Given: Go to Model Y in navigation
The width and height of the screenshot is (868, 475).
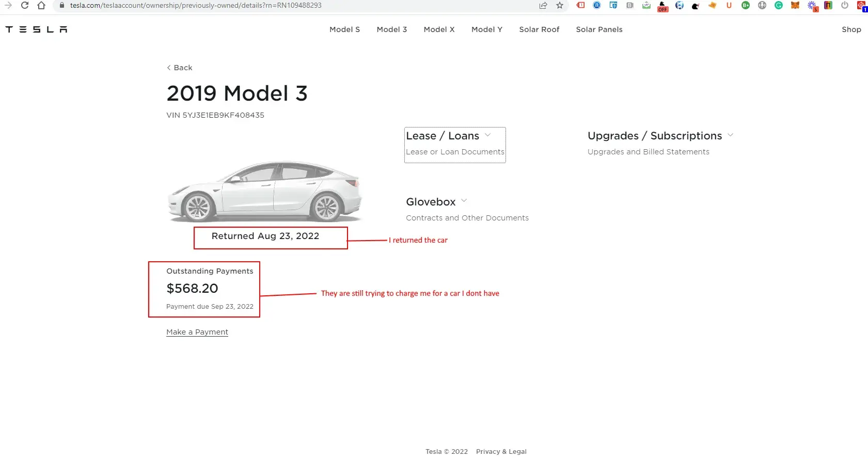Looking at the screenshot, I should [486, 29].
